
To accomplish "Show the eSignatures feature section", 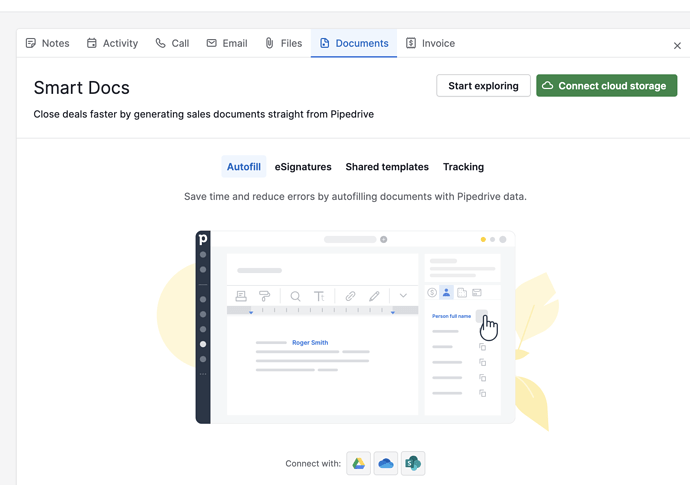I will click(x=303, y=167).
